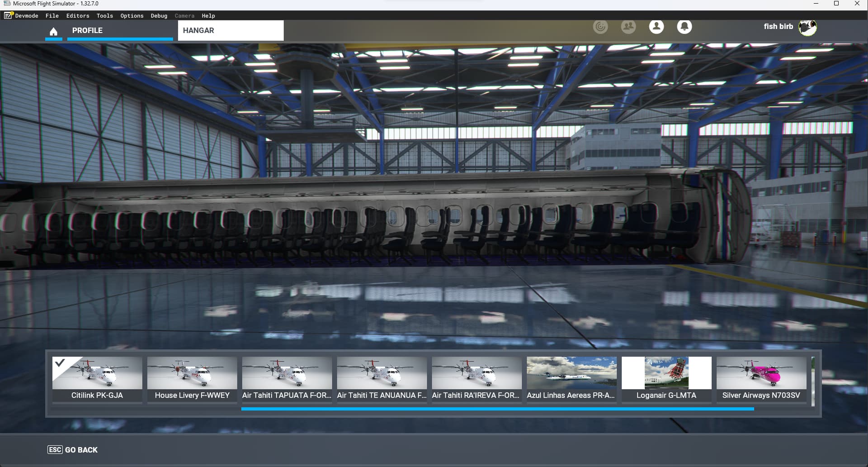868x467 pixels.
Task: Open the notifications bell icon
Action: (x=684, y=27)
